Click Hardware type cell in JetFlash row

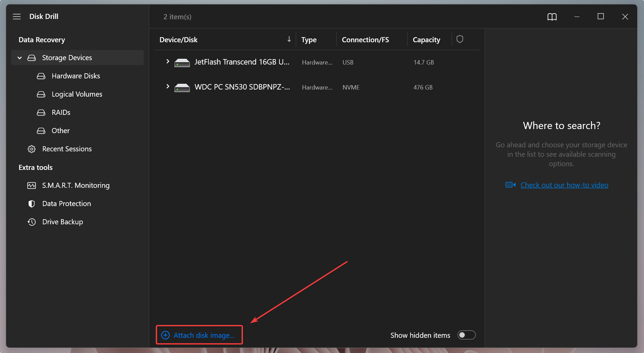point(317,62)
